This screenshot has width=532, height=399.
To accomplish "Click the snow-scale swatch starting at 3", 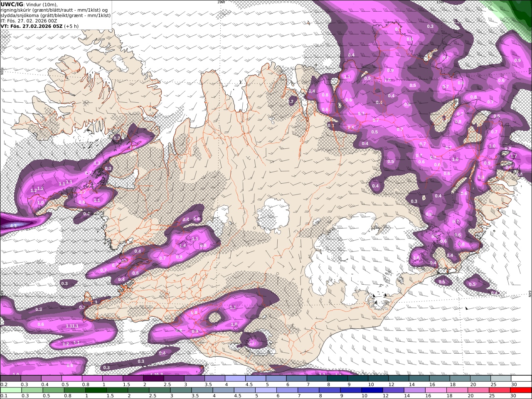I will pos(195,379).
